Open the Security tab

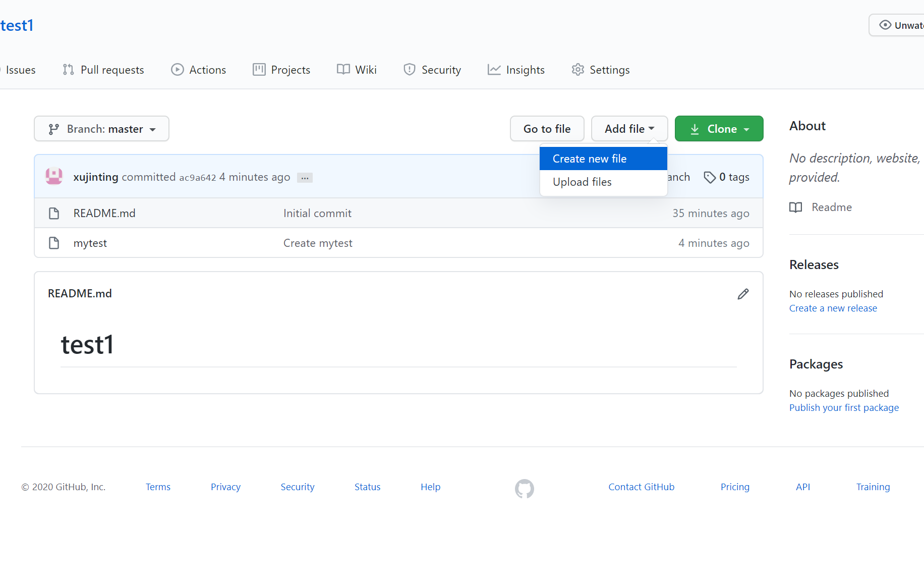(432, 70)
